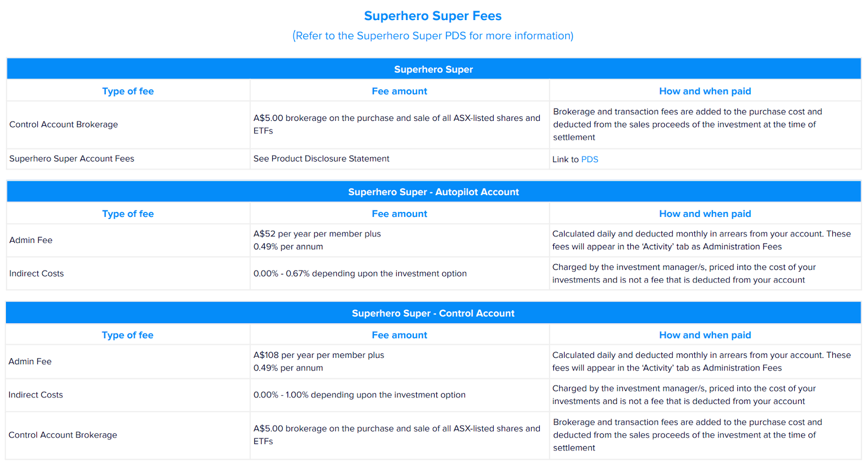Select the 0.00% - 1.00% indirect costs cell
The width and height of the screenshot is (868, 463).
coord(359,395)
